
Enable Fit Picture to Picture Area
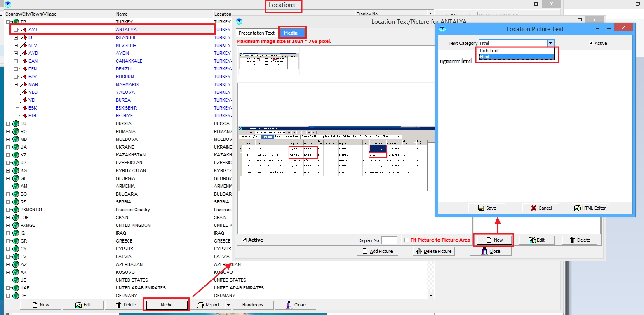(407, 240)
